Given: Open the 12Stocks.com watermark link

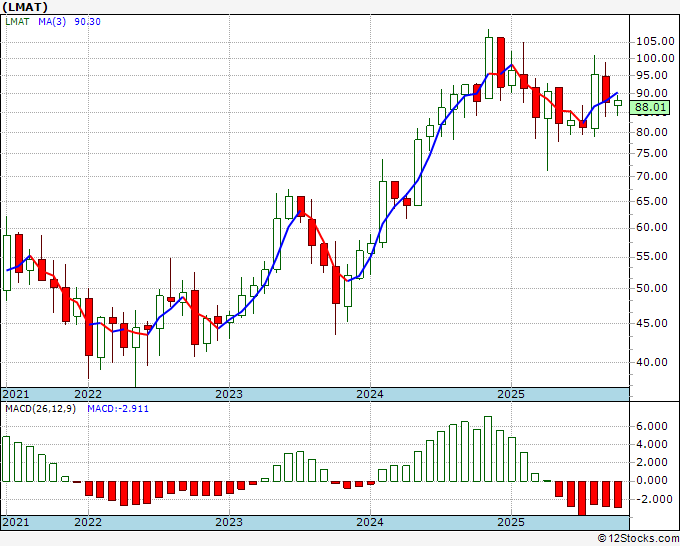Looking at the screenshot, I should 637,538.
